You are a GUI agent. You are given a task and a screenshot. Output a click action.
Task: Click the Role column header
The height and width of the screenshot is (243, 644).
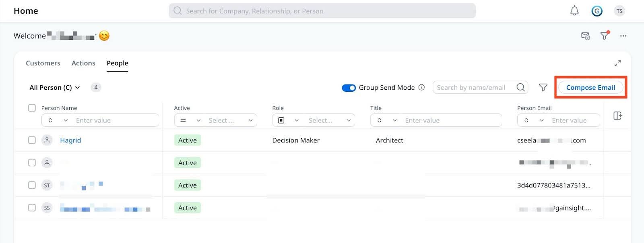(x=278, y=108)
